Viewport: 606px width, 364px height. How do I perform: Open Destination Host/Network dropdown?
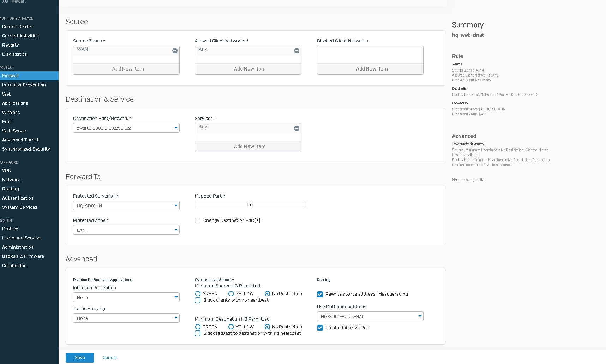(126, 128)
